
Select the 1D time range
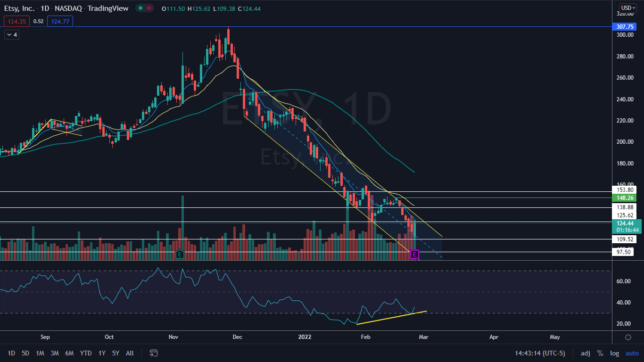coord(12,353)
